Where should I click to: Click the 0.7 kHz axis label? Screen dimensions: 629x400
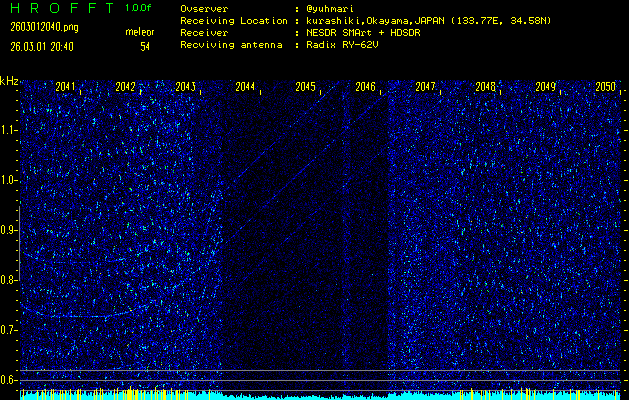(x=9, y=330)
